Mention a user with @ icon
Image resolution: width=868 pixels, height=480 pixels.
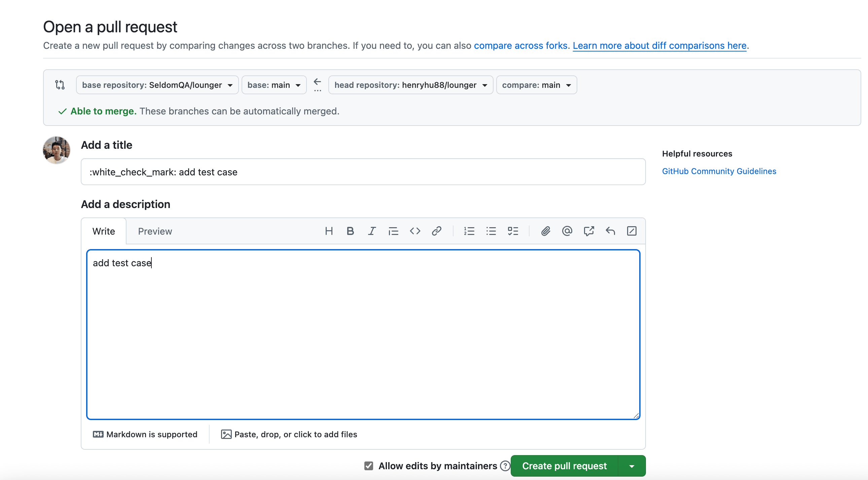tap(567, 231)
